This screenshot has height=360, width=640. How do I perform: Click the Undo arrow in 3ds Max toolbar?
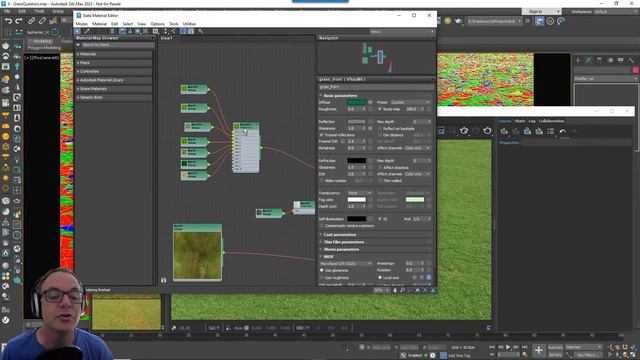(x=8, y=21)
